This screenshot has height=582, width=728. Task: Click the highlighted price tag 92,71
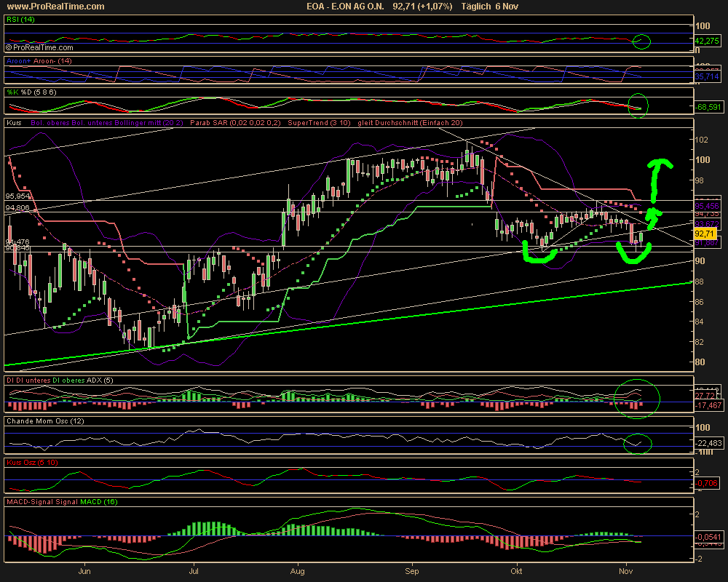[705, 234]
